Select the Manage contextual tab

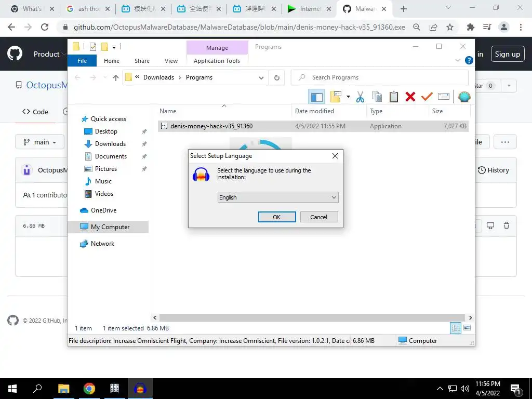point(217,48)
